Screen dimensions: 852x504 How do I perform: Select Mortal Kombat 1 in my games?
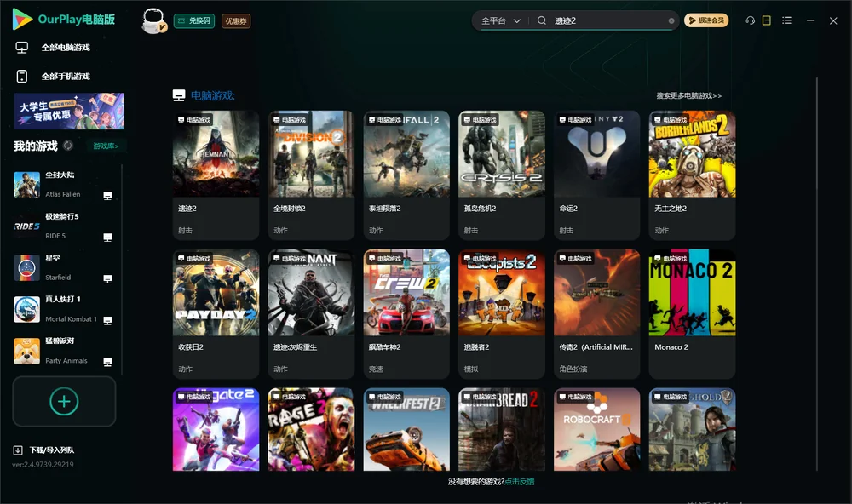(63, 309)
